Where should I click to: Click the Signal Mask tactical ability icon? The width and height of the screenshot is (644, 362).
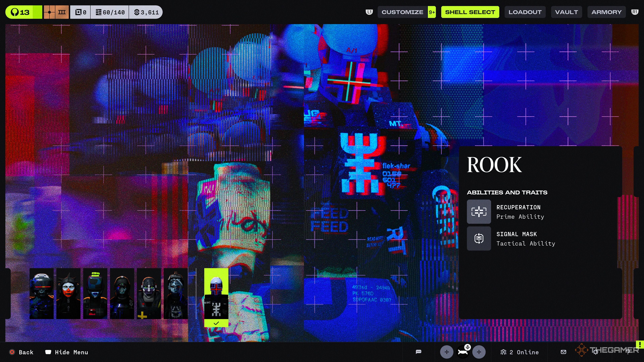point(479,238)
